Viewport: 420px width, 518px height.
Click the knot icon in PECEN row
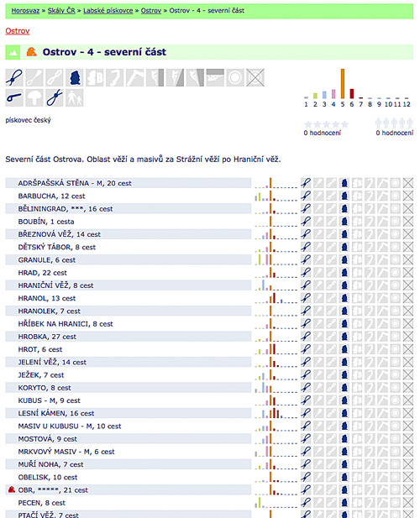tap(306, 503)
